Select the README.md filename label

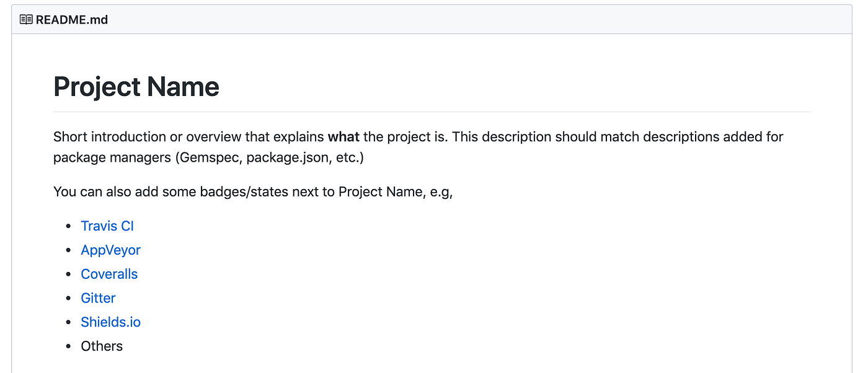73,19
